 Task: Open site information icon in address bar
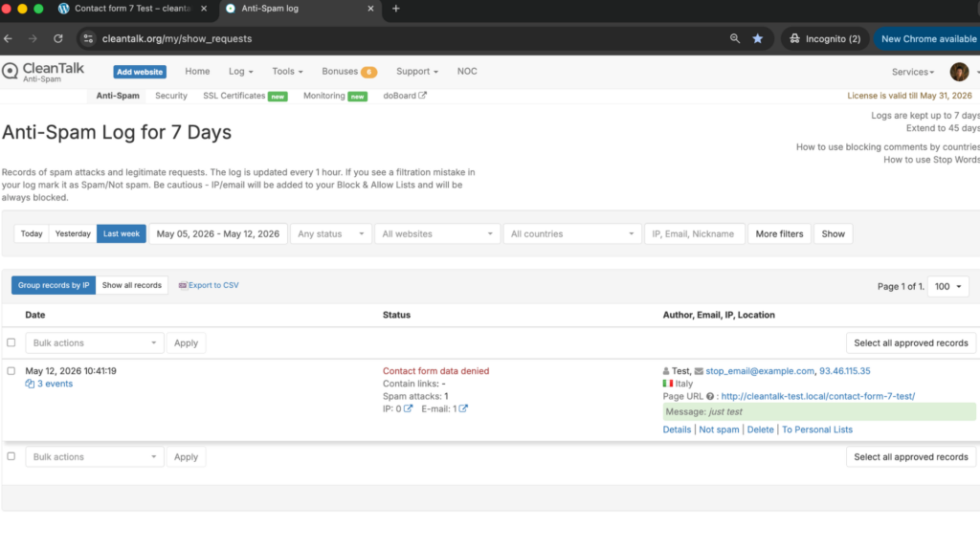[x=88, y=38]
